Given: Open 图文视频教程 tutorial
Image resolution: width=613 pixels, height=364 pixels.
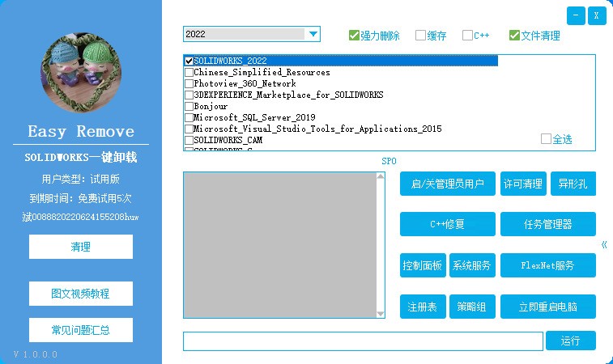Looking at the screenshot, I should (x=81, y=294).
